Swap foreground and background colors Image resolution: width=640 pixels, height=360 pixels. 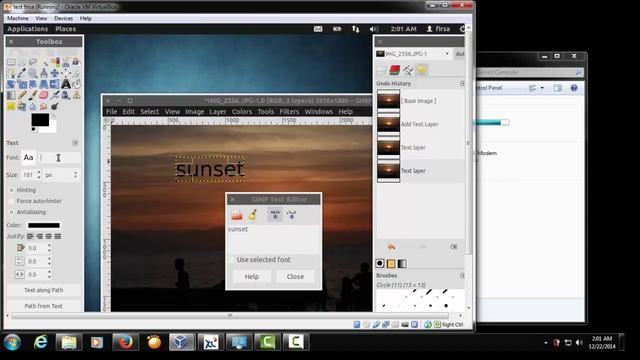[53, 116]
